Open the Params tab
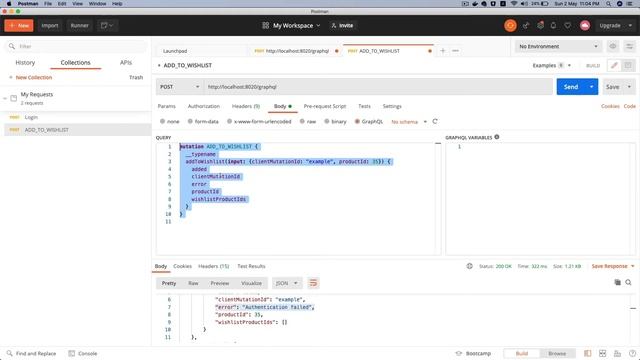The image size is (640, 360). (167, 106)
